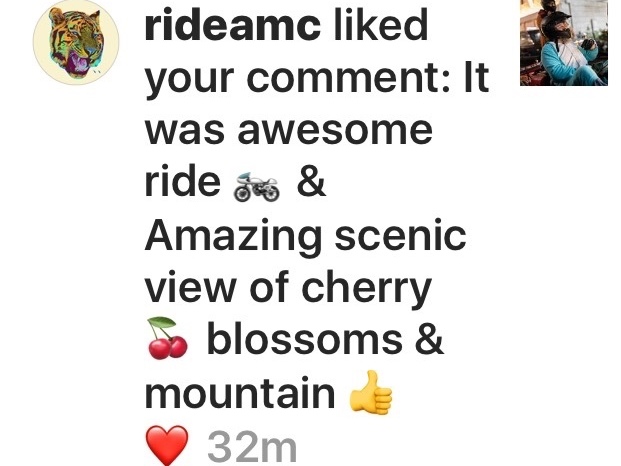This screenshot has height=466, width=621.
Task: Click the word It after comment:
Action: tap(476, 76)
